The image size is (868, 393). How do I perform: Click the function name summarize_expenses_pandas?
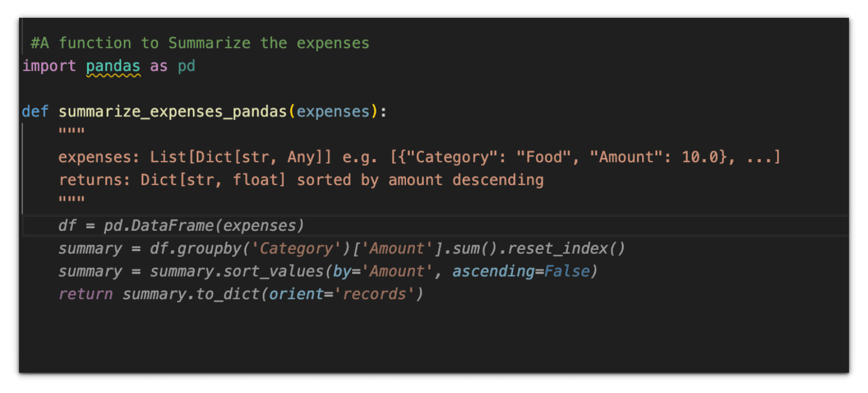172,111
